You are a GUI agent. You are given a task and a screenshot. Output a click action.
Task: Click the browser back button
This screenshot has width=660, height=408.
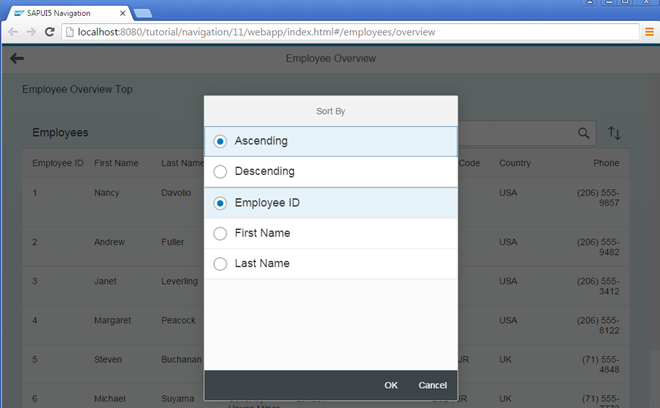click(x=12, y=33)
